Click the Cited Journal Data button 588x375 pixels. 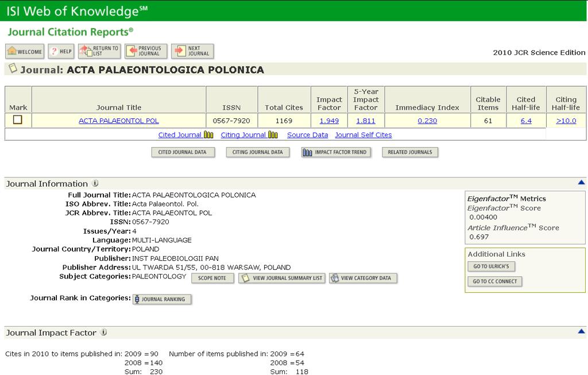pyautogui.click(x=183, y=152)
